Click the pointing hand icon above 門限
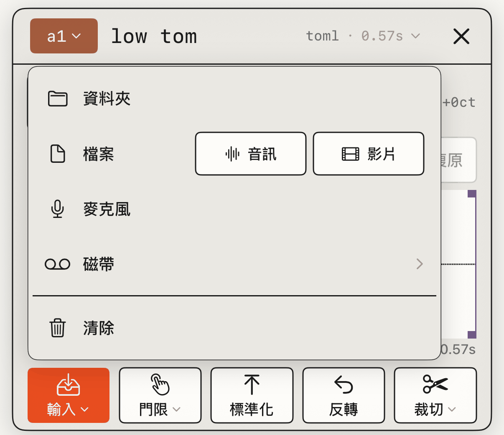Image resolution: width=504 pixels, height=435 pixels. click(160, 384)
